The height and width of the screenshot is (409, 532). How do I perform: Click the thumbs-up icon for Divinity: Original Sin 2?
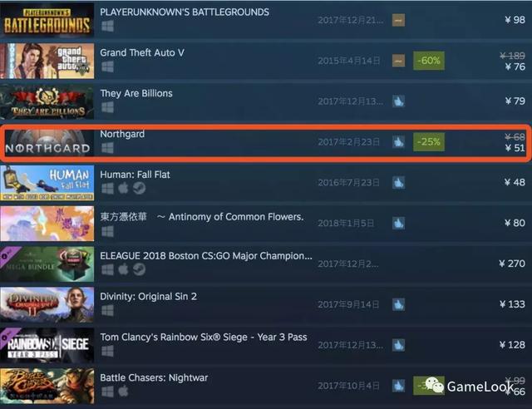(x=398, y=304)
